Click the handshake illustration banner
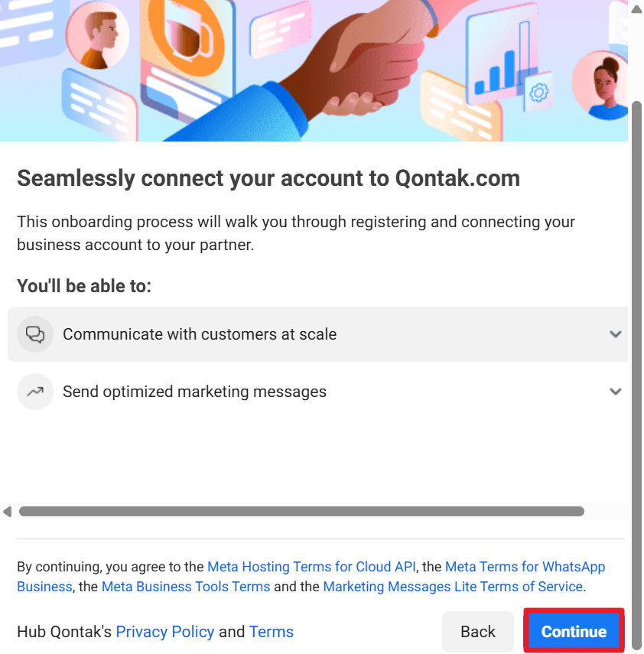Viewport: 644px width, 654px height. click(314, 70)
